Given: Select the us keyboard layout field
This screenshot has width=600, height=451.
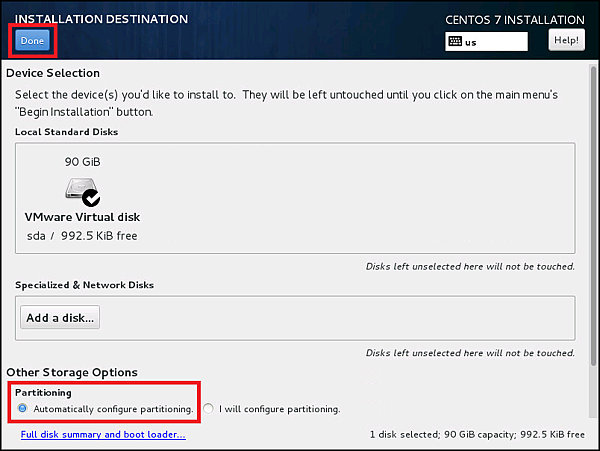Looking at the screenshot, I should (x=486, y=42).
